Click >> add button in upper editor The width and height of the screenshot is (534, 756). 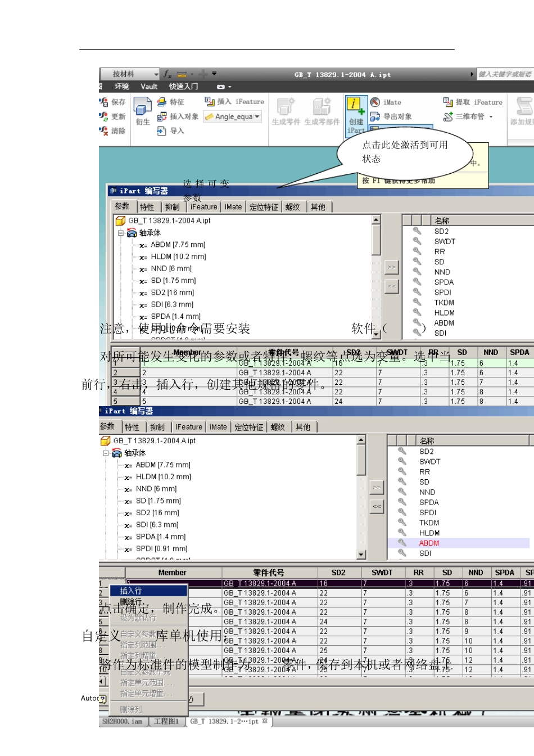[x=392, y=267]
